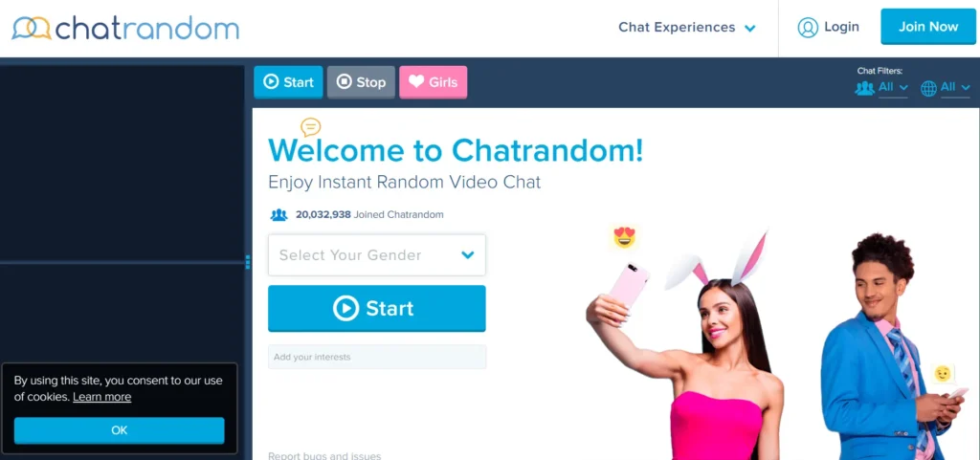Click the orange chat bubble icon above Welcome
This screenshot has width=980, height=460.
coord(311,127)
